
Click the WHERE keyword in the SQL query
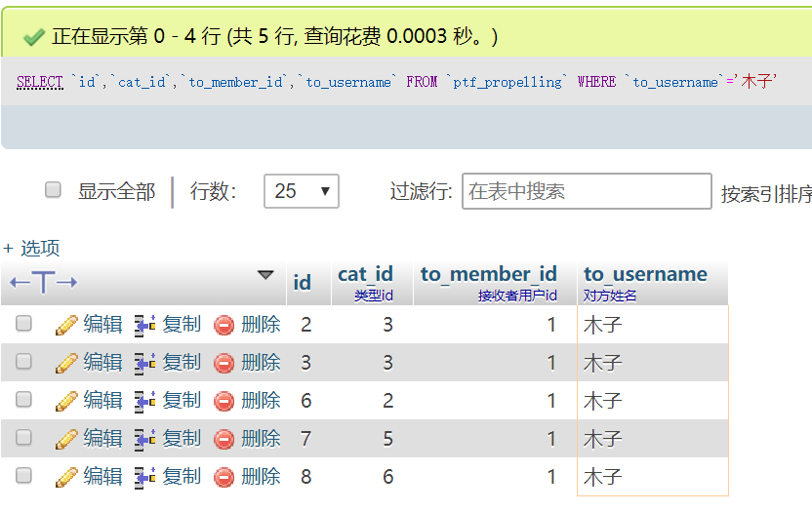tap(596, 82)
